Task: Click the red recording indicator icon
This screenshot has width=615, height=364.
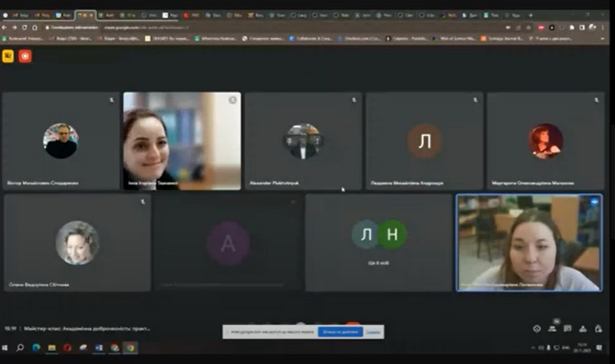Action: 25,56
